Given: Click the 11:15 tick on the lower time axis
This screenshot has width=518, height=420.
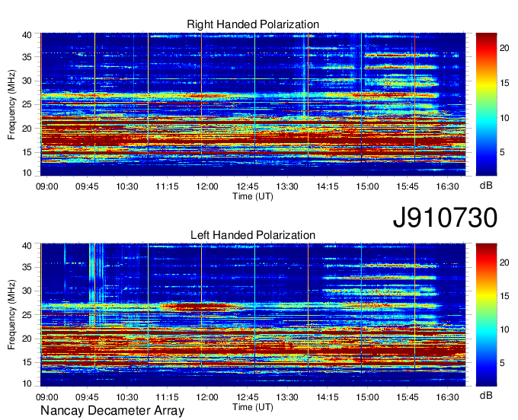Looking at the screenshot, I should pyautogui.click(x=167, y=397).
